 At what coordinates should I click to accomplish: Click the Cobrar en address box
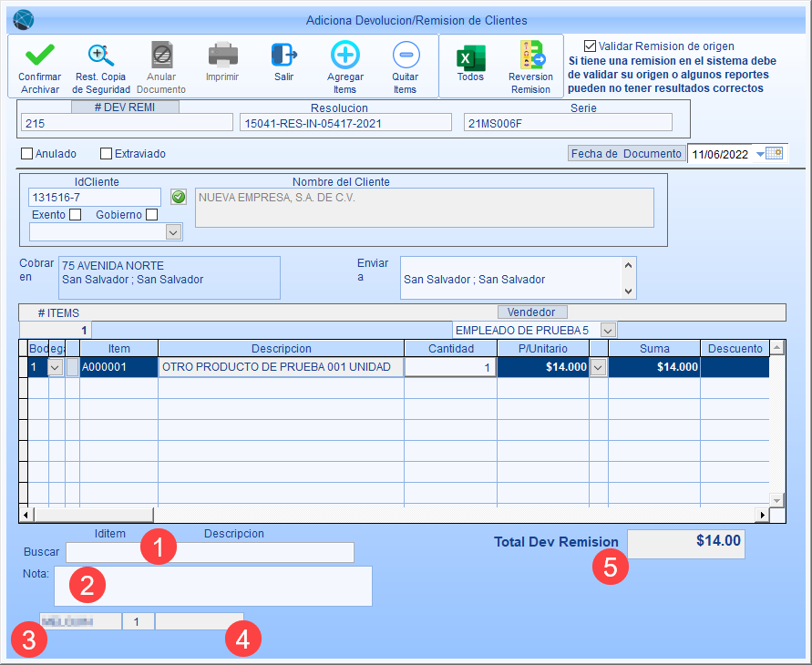[170, 278]
